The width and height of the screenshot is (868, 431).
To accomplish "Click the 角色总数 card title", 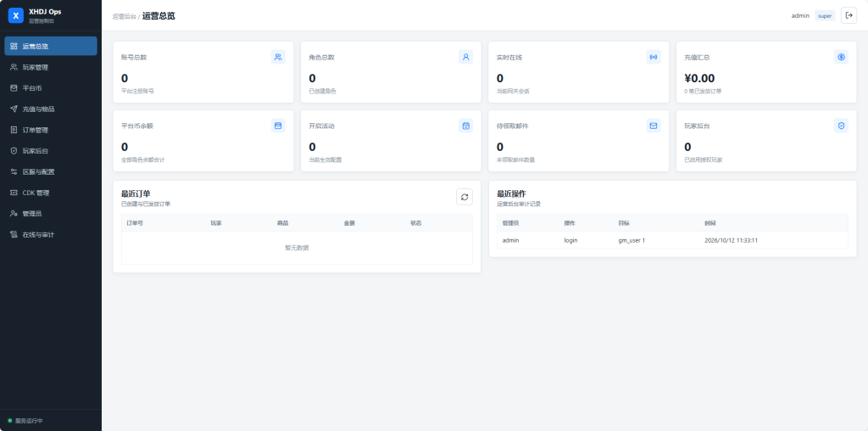I will click(321, 57).
